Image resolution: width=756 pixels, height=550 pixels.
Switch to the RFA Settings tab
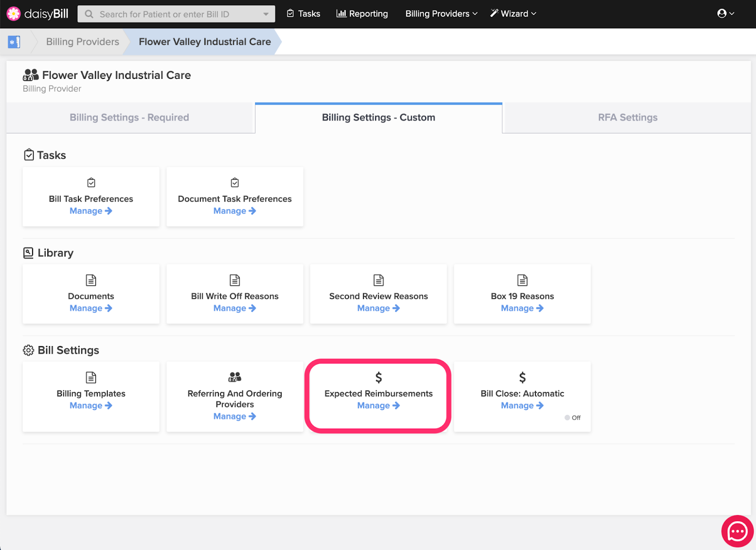point(627,118)
